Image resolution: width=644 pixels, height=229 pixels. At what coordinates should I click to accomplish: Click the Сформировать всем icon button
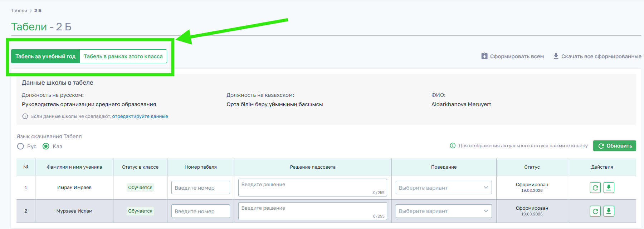(x=484, y=56)
